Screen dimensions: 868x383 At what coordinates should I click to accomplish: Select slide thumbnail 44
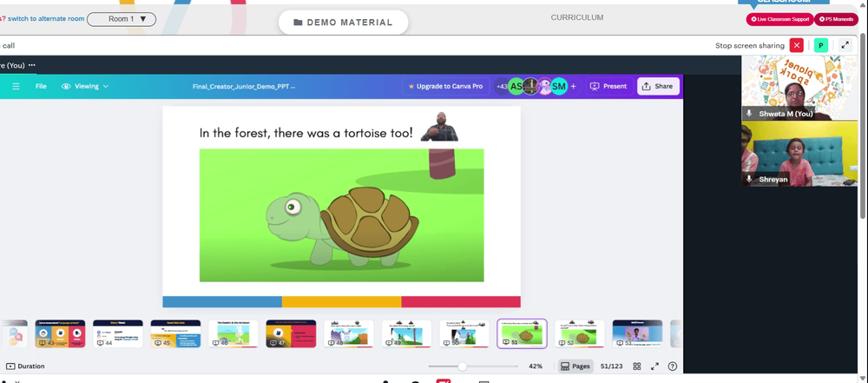(118, 333)
